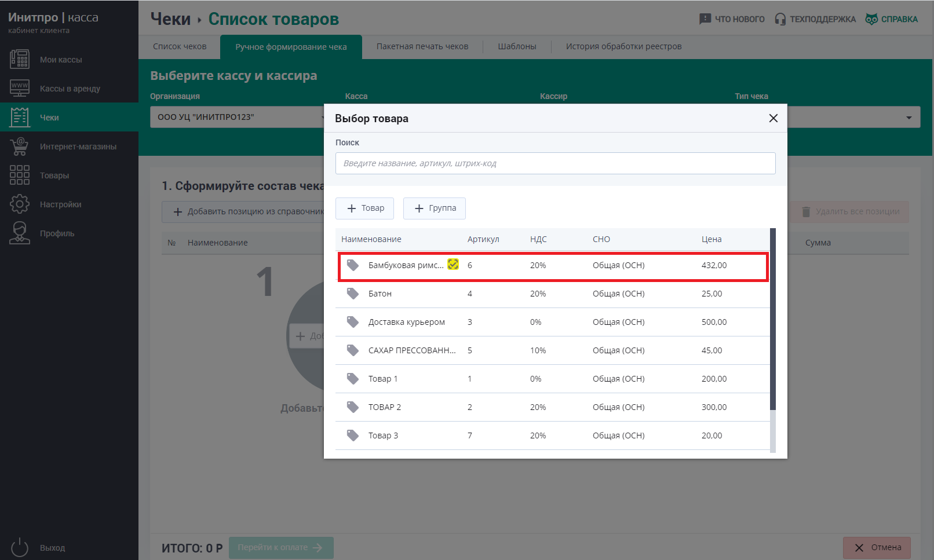
Task: Click the Выход power icon
Action: [x=20, y=547]
